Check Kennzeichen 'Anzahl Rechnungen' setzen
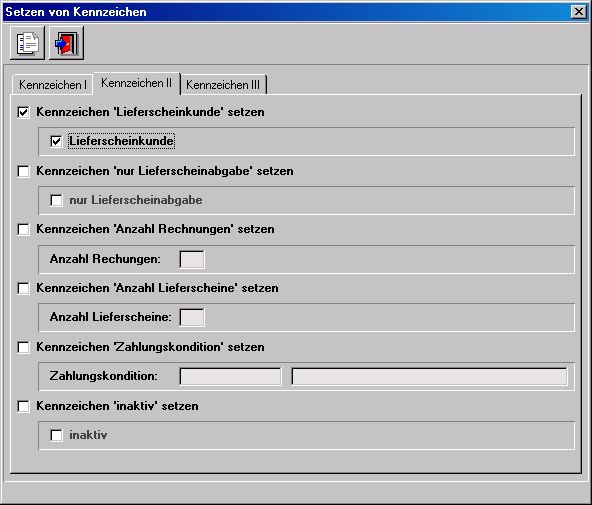 pyautogui.click(x=23, y=229)
